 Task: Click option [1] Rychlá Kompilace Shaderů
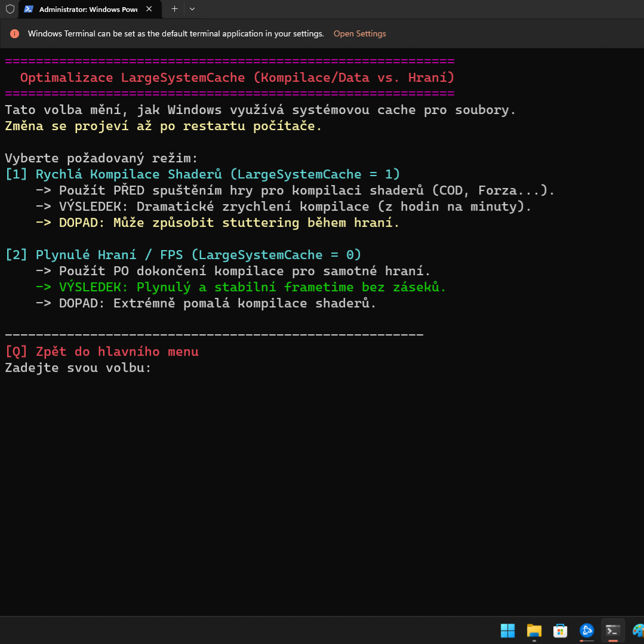(x=202, y=174)
